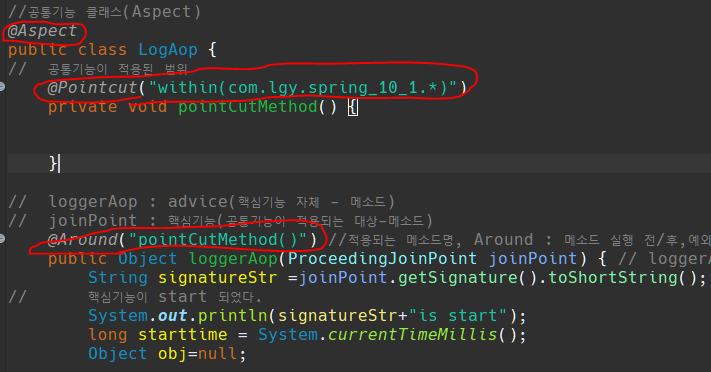Click the comment '공통기능이 적용된 범위'

117,69
